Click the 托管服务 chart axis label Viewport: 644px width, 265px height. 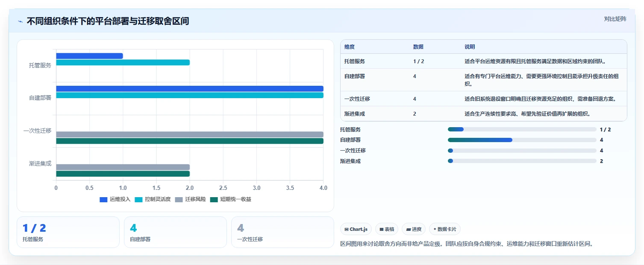coord(40,65)
